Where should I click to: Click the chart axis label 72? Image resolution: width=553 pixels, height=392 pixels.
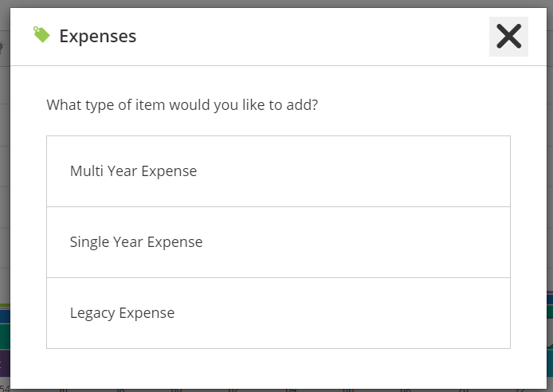[x=520, y=390]
